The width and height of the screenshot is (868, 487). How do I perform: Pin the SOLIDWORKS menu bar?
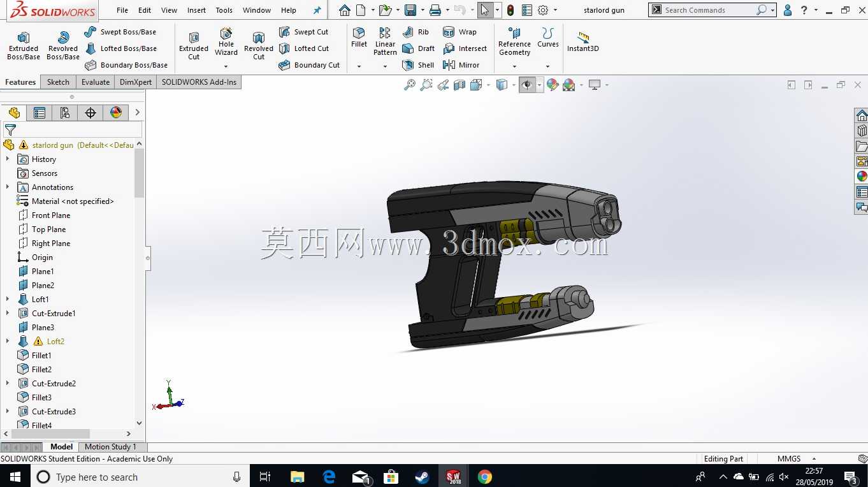point(317,10)
